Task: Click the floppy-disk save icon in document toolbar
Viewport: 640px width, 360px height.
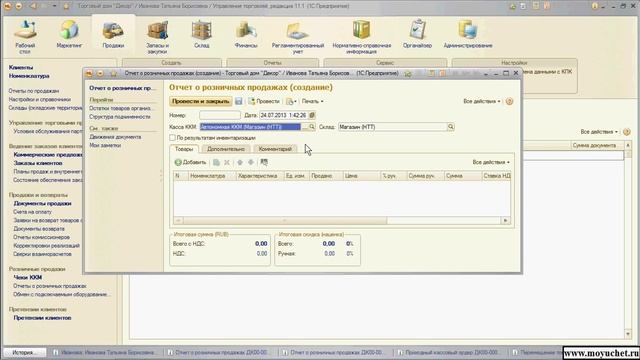Action: pos(239,101)
